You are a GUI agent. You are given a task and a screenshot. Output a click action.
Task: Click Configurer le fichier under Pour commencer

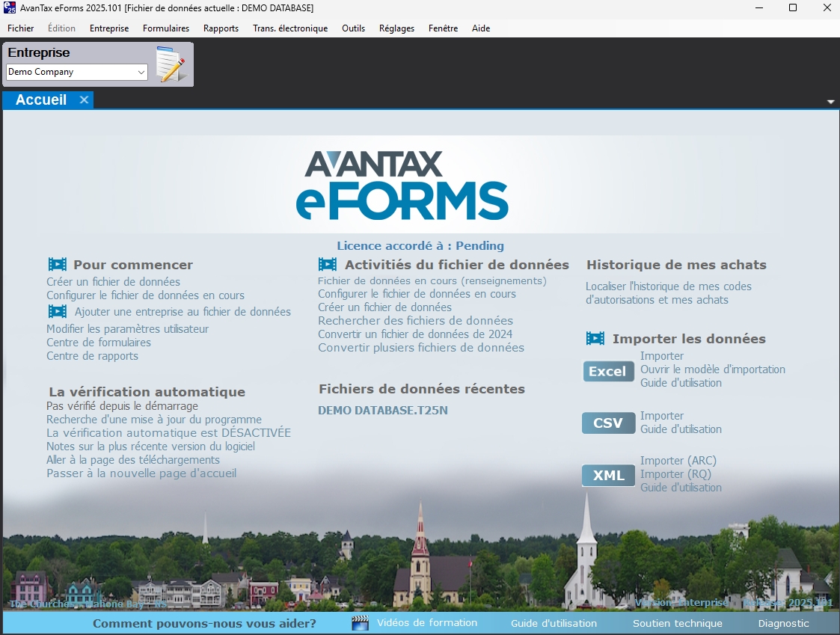[x=145, y=295]
